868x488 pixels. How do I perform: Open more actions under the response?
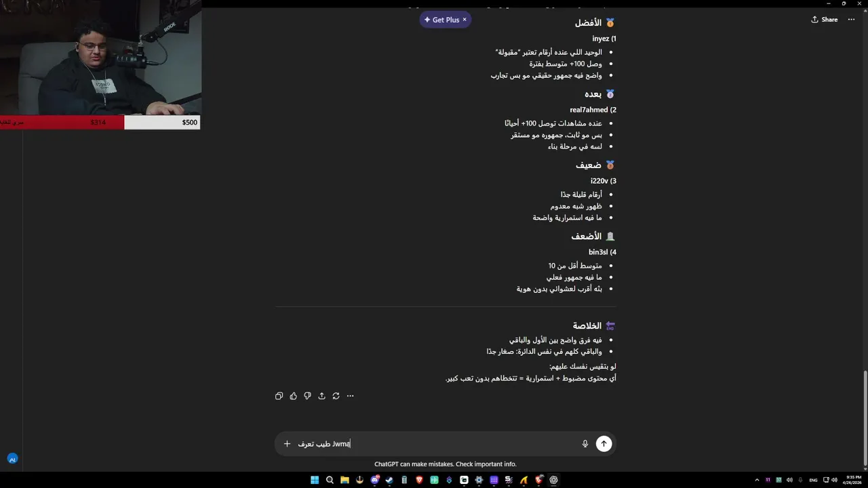click(350, 396)
